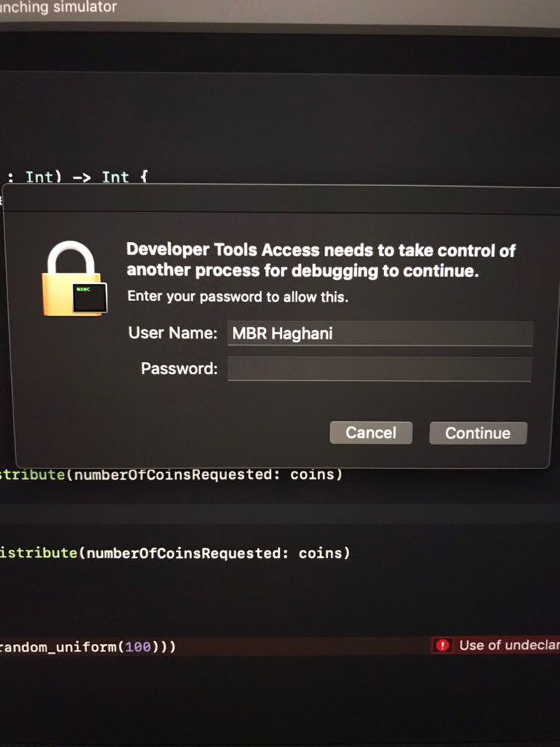Click the Continue button

pos(478,433)
